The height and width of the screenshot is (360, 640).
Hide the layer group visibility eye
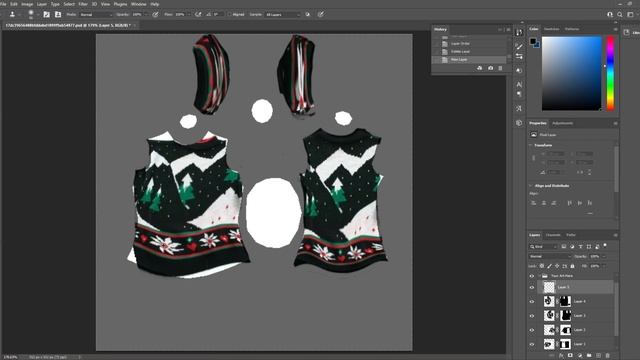pos(532,276)
